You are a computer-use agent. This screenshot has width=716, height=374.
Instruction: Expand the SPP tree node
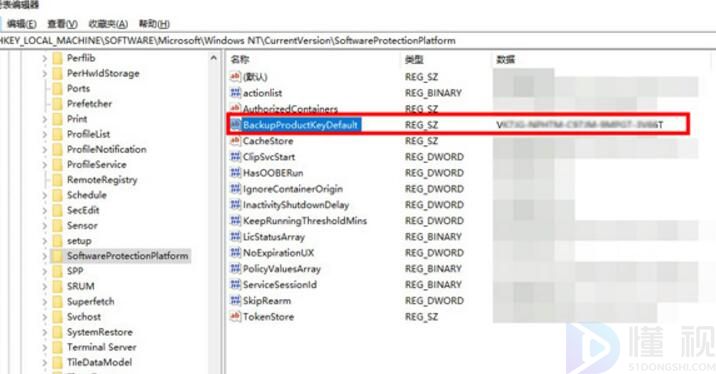pos(44,271)
